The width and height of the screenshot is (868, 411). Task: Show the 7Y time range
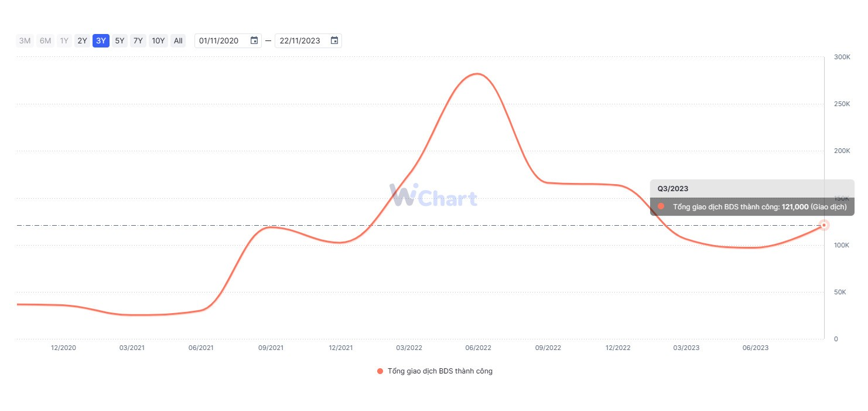[138, 40]
